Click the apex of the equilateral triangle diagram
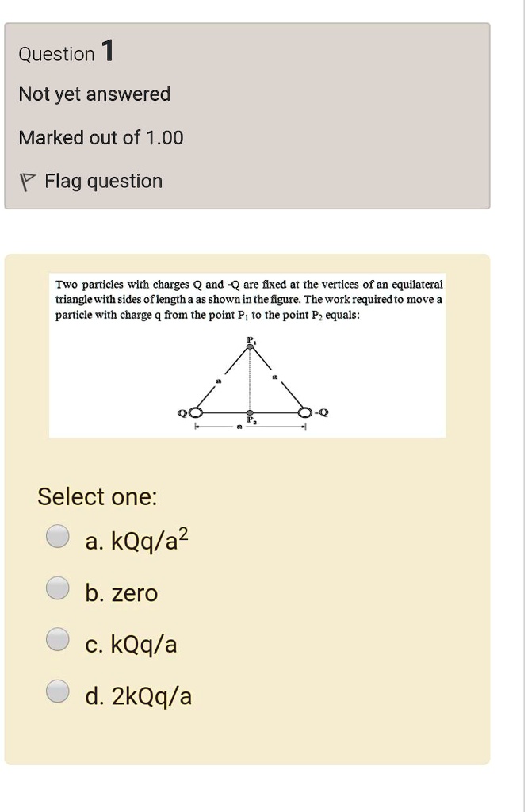Image resolution: width=528 pixels, height=812 pixels. click(251, 347)
